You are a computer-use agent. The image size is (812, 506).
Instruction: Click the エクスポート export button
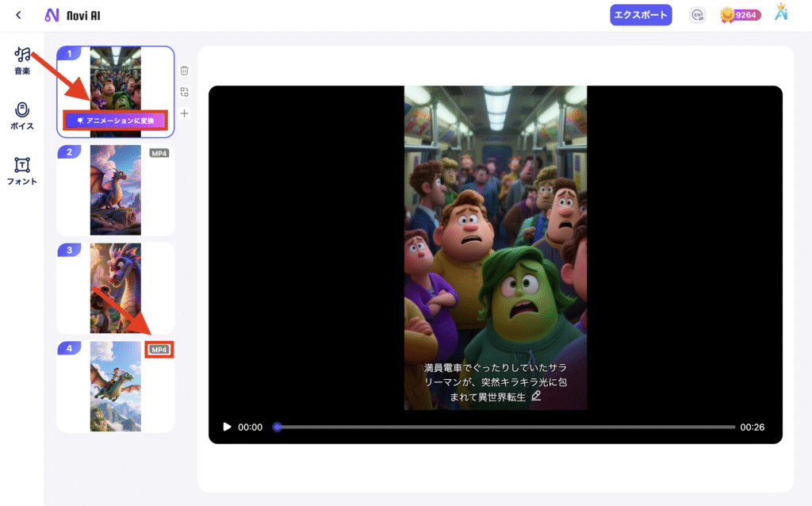pyautogui.click(x=641, y=15)
